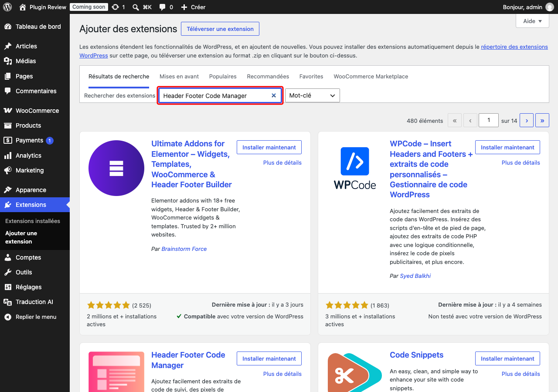The image size is (558, 392).
Task: Open Extensions installées submenu item
Action: tap(33, 221)
